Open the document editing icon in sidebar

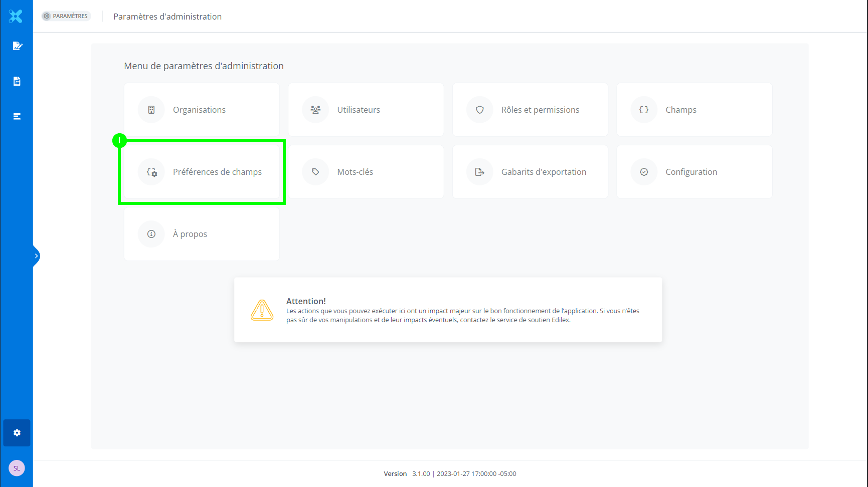coord(17,46)
